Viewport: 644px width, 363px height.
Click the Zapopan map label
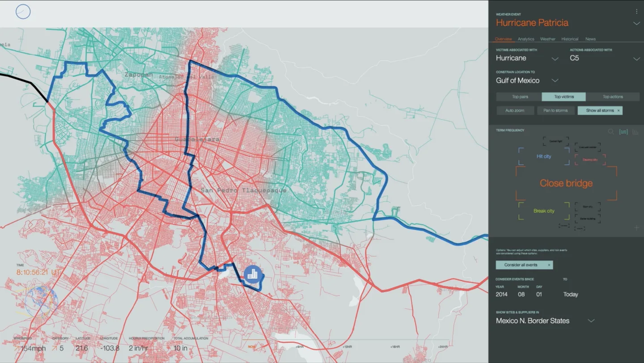tap(139, 75)
